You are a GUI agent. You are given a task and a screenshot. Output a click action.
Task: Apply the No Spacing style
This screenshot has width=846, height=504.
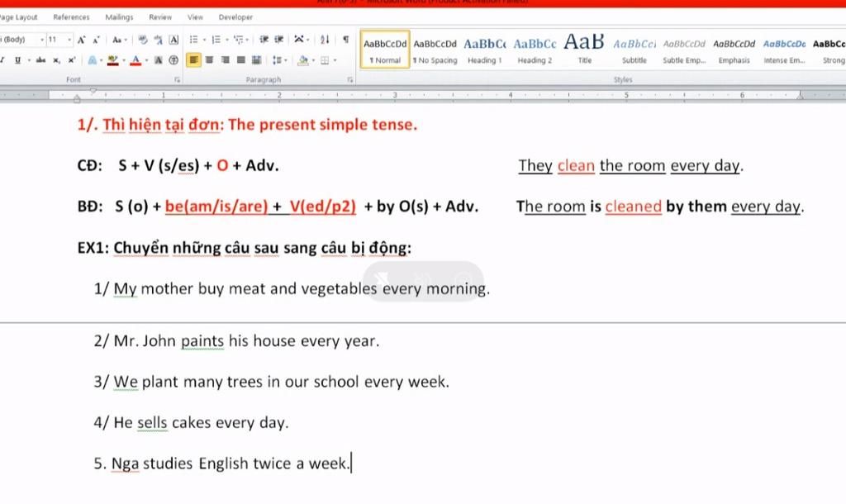(435, 50)
